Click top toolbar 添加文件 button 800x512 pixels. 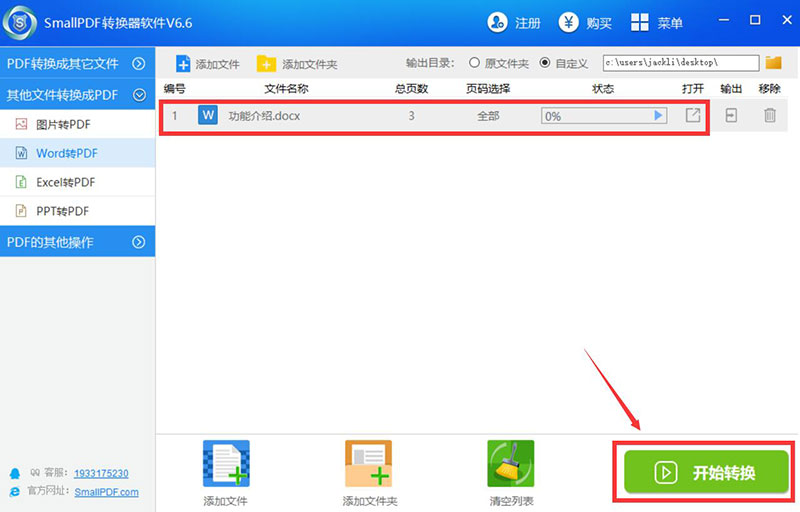pyautogui.click(x=208, y=64)
